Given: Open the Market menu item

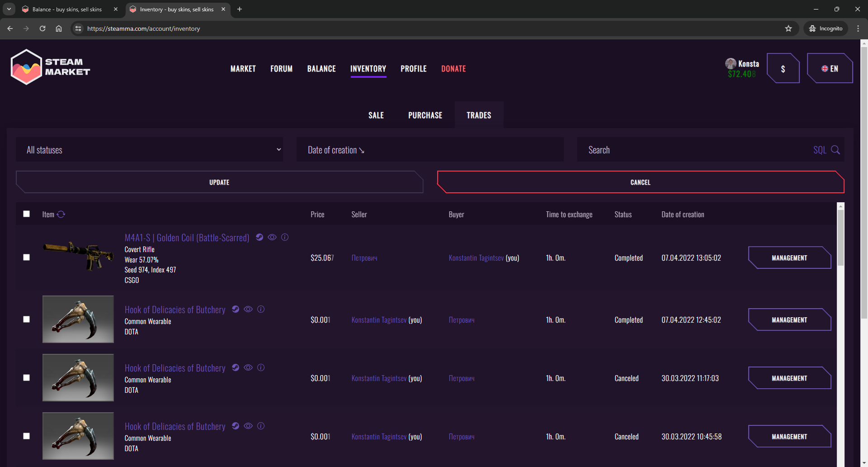Looking at the screenshot, I should click(243, 69).
